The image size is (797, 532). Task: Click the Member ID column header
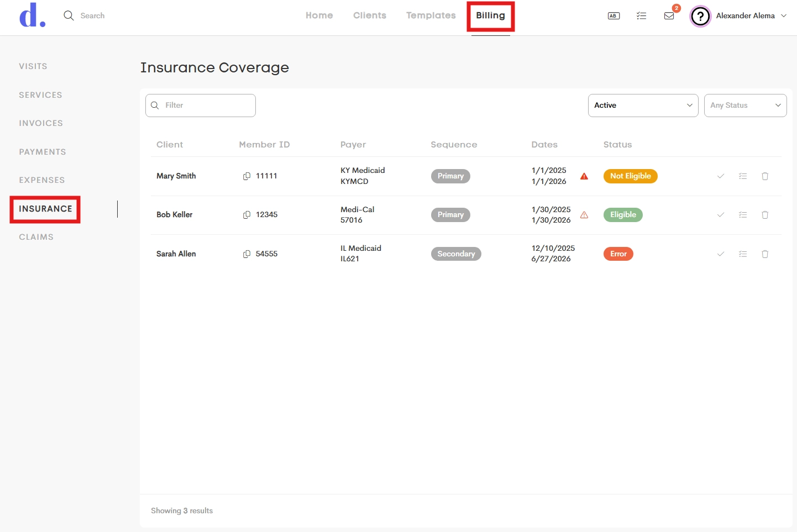tap(264, 145)
